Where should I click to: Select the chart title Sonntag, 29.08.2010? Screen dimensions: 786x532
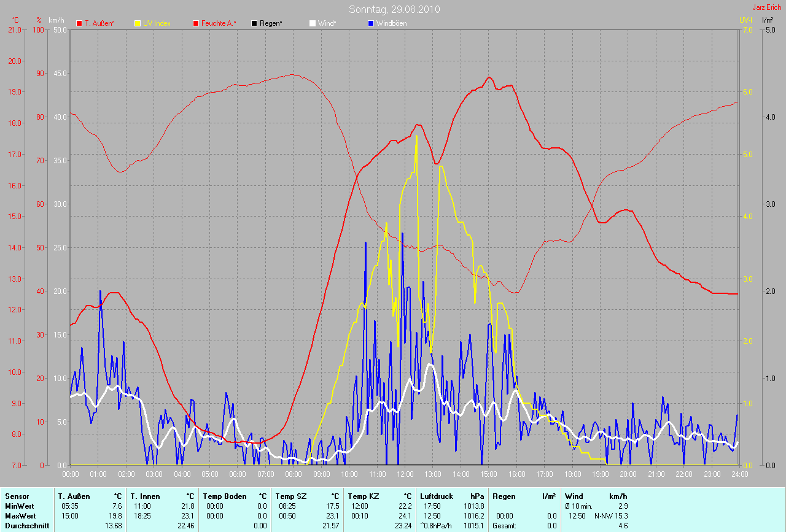(x=394, y=9)
